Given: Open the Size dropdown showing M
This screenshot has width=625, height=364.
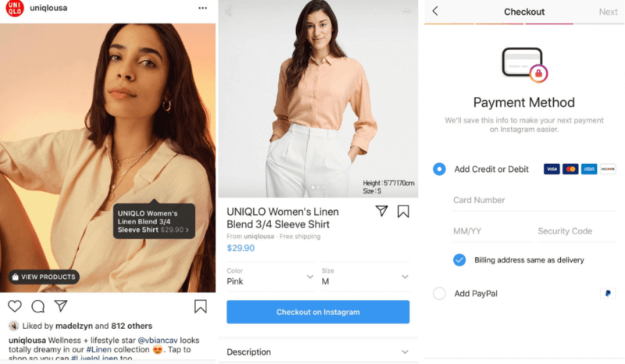Looking at the screenshot, I should [366, 277].
